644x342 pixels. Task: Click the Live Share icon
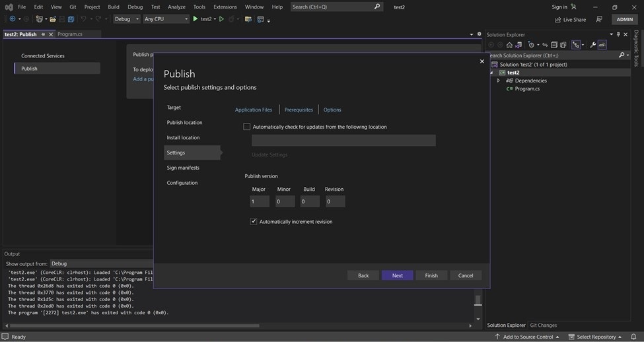(x=557, y=20)
